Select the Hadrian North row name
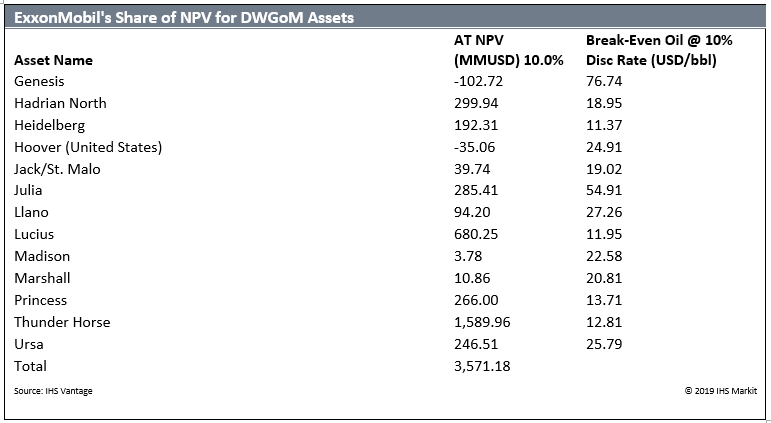 coord(60,103)
